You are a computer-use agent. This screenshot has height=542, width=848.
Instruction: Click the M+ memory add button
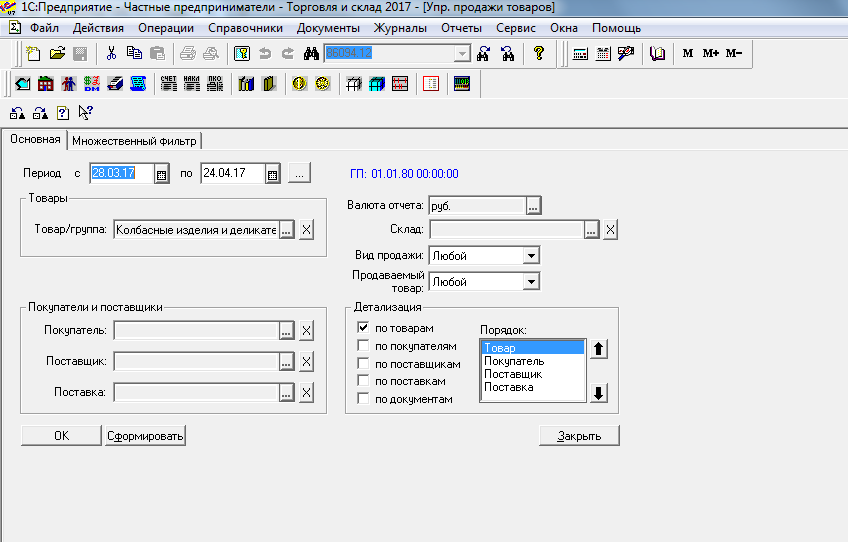tap(710, 54)
